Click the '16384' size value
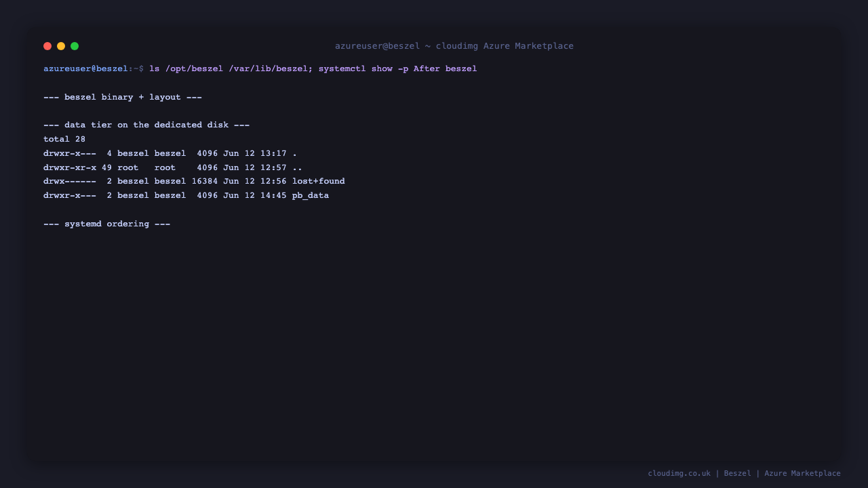The height and width of the screenshot is (488, 868). click(x=205, y=181)
